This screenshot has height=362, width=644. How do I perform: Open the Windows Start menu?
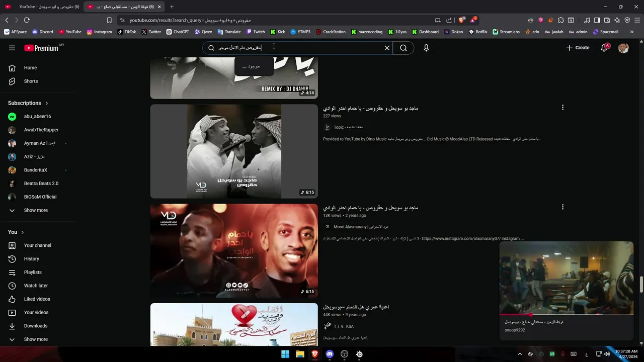coord(285,354)
